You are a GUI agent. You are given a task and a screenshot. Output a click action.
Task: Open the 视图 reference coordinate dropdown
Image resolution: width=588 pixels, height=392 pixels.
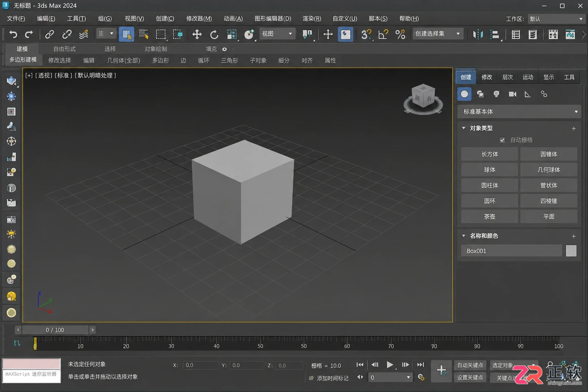[x=277, y=33]
